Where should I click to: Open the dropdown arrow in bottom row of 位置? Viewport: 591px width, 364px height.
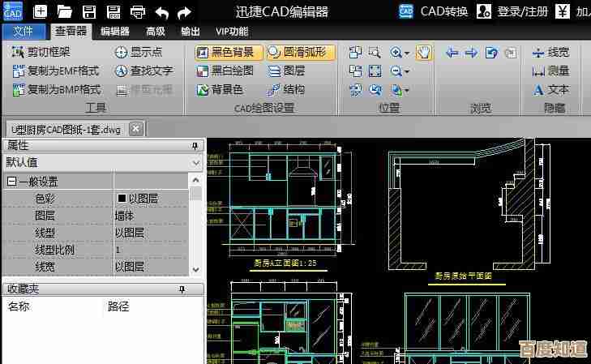point(407,91)
